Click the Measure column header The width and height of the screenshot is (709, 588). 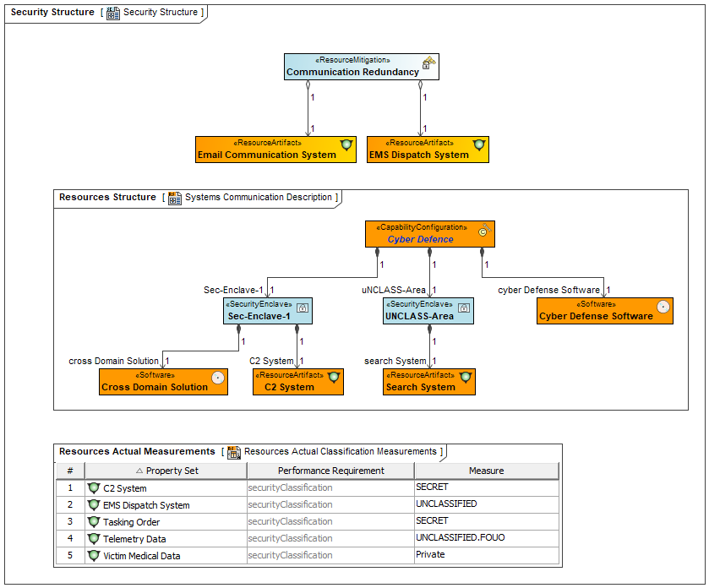(x=487, y=471)
